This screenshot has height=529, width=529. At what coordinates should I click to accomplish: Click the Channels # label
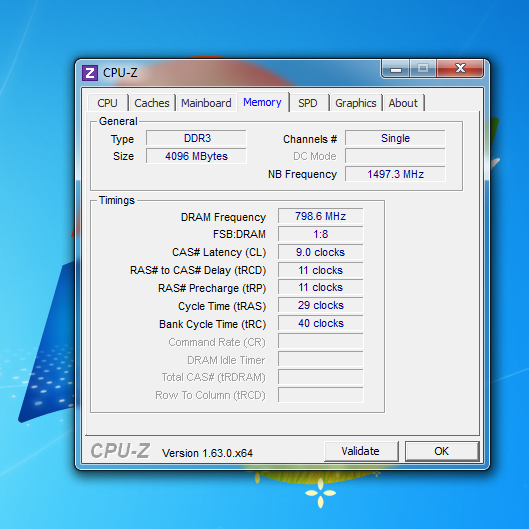pos(310,139)
